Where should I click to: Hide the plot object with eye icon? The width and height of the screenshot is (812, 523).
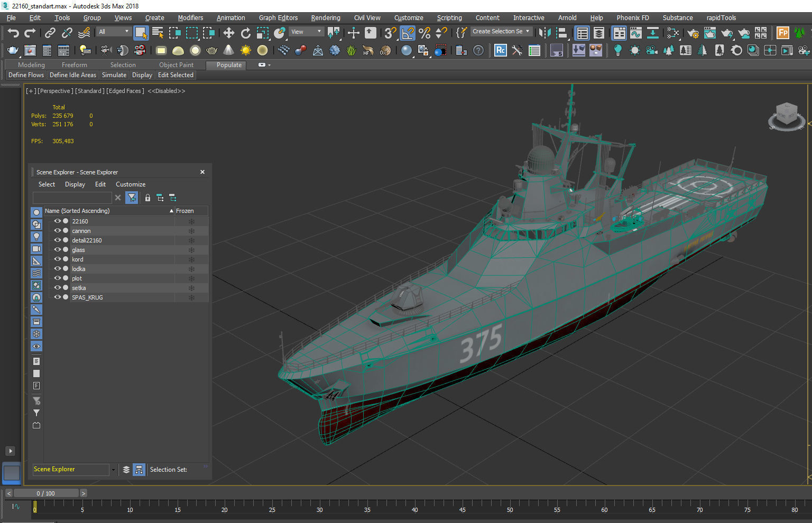coord(58,278)
